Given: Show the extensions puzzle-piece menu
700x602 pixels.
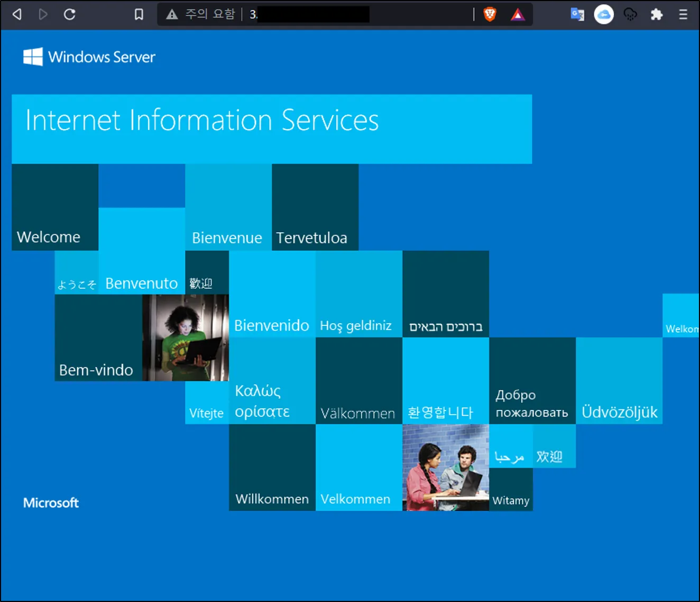Looking at the screenshot, I should [657, 14].
